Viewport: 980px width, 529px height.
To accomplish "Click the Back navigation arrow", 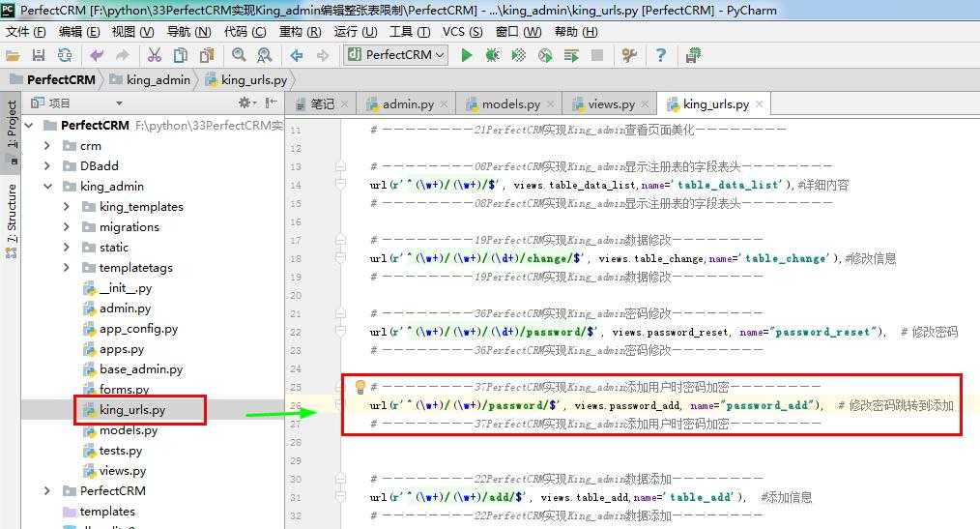I will pyautogui.click(x=297, y=56).
